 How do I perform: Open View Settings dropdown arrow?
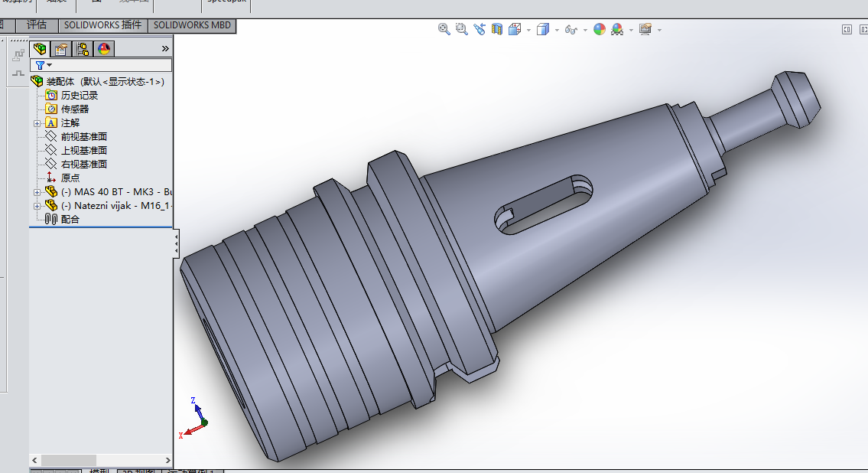[659, 30]
